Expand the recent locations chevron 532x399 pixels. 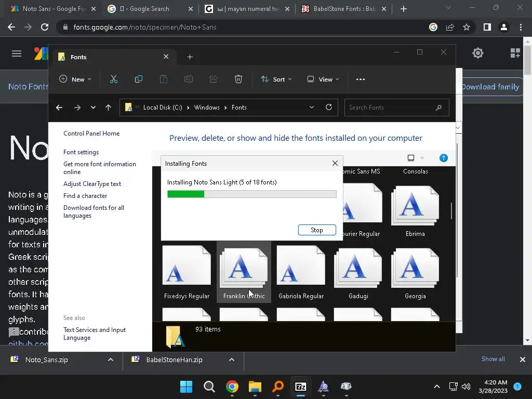point(93,108)
